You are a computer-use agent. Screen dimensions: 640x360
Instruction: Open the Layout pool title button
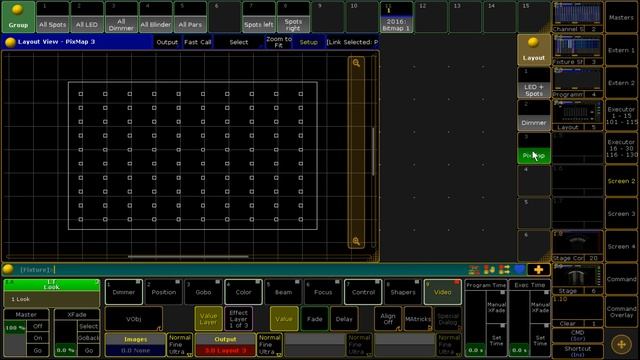533,50
